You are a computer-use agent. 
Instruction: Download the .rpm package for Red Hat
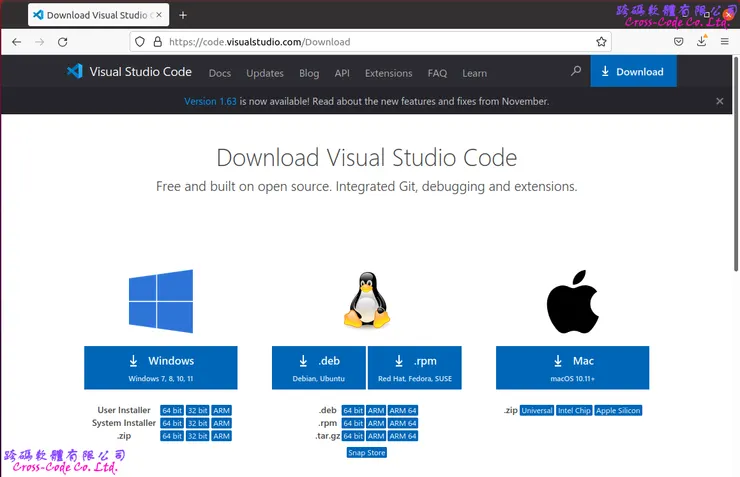pyautogui.click(x=415, y=367)
